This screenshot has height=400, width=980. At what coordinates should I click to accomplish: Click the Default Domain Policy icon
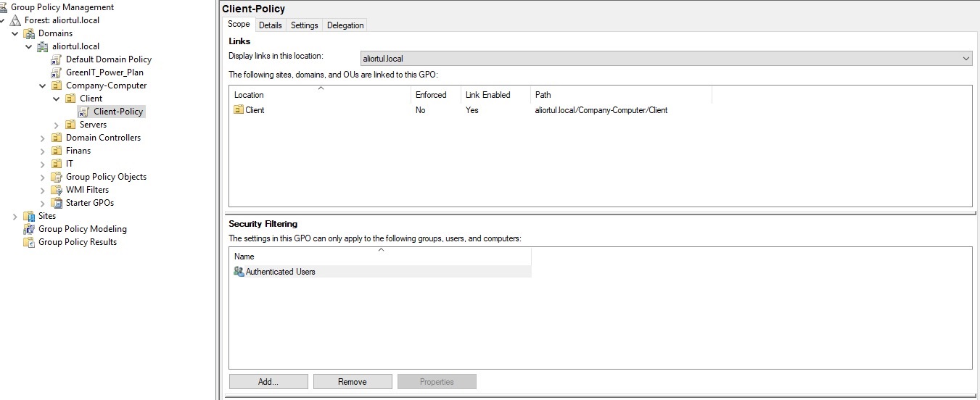click(x=57, y=59)
